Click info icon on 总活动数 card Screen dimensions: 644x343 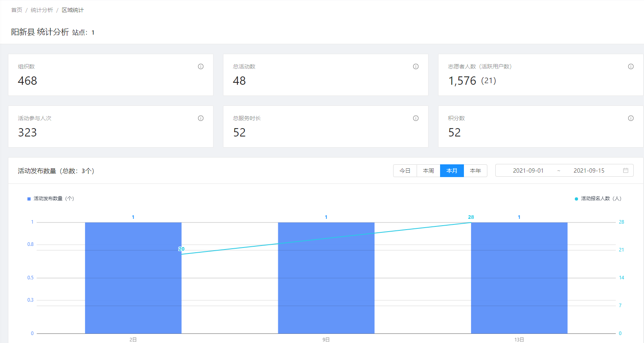click(x=416, y=66)
